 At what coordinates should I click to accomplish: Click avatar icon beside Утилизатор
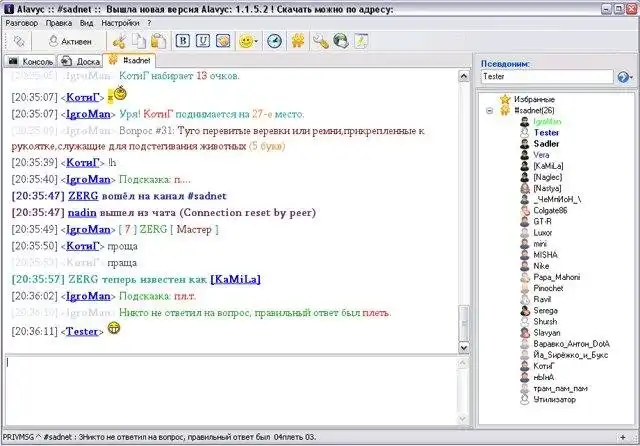(x=525, y=399)
